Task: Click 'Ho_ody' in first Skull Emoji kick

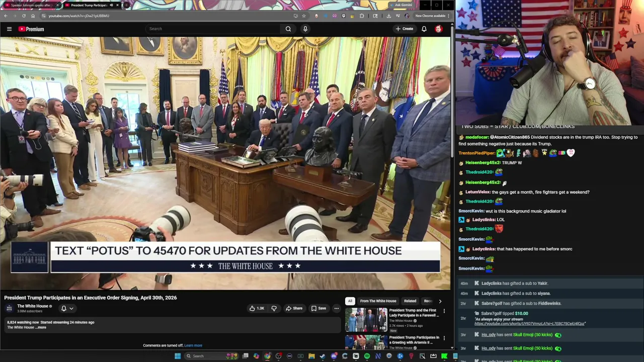Action: [x=489, y=335]
